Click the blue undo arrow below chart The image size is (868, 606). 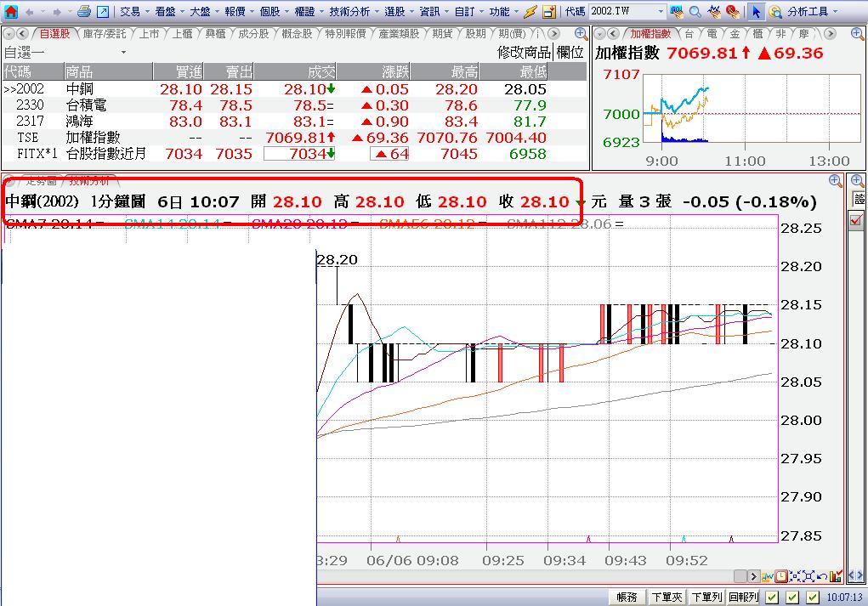(822, 576)
